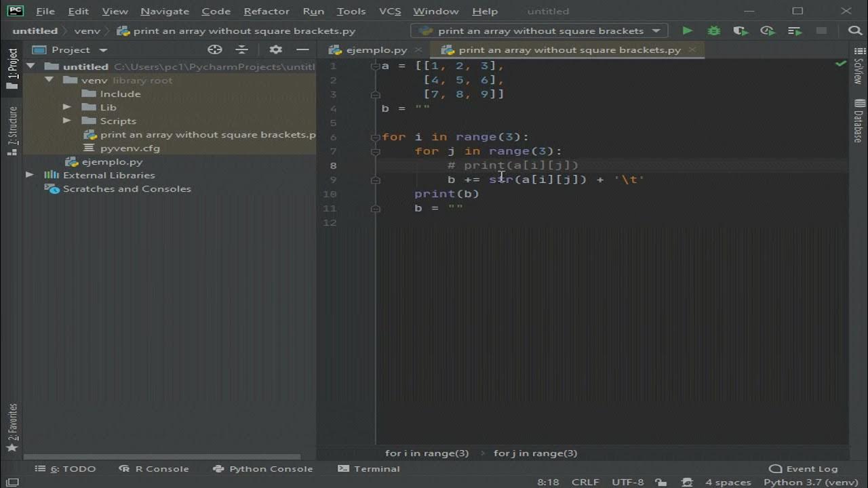Hide the Project panel with the minus icon
The height and width of the screenshot is (488, 868).
302,49
